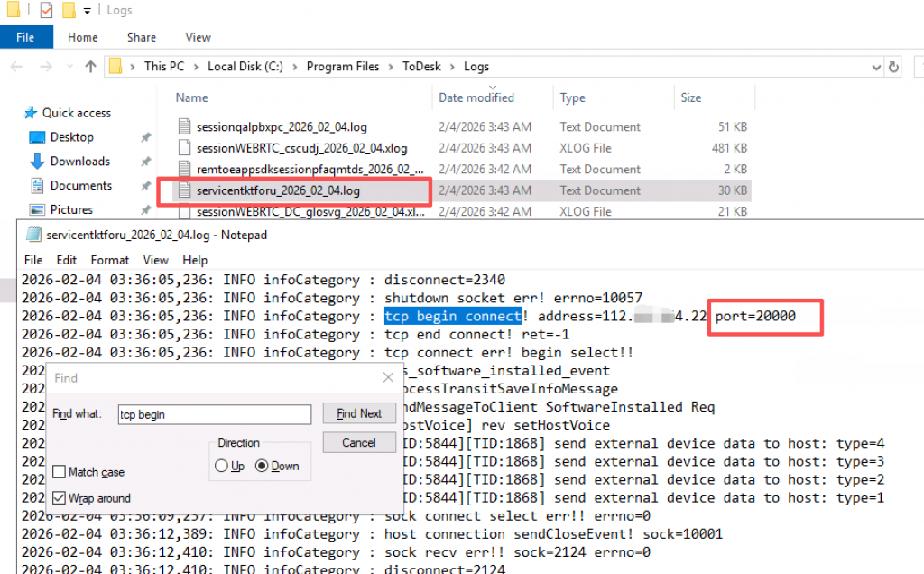Click the Find Next button
Image resolution: width=924 pixels, height=574 pixels.
(x=358, y=413)
